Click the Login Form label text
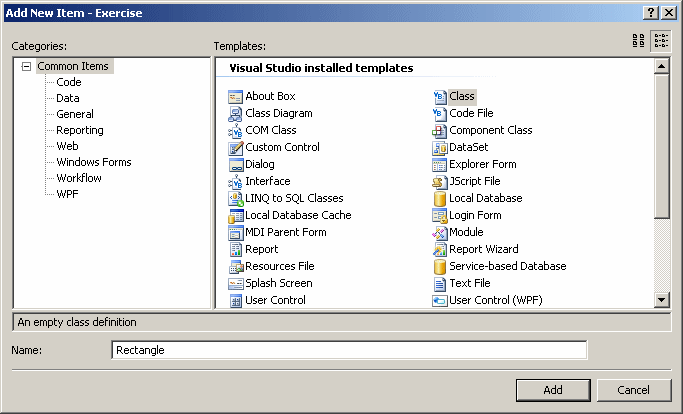683x414 pixels. pyautogui.click(x=475, y=215)
